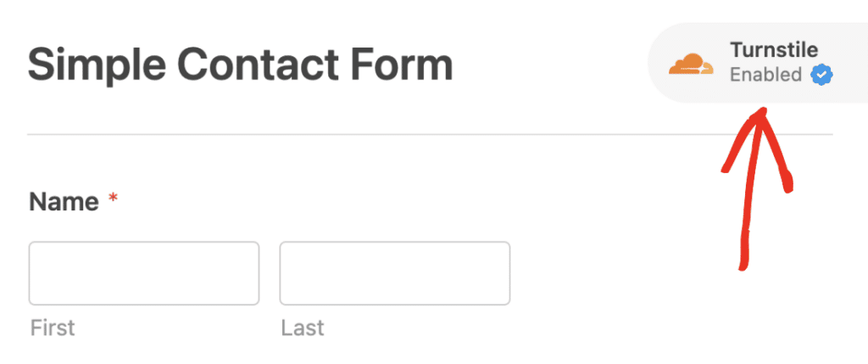The width and height of the screenshot is (868, 364).
Task: Click the right border of the Last input
Action: pos(509,273)
